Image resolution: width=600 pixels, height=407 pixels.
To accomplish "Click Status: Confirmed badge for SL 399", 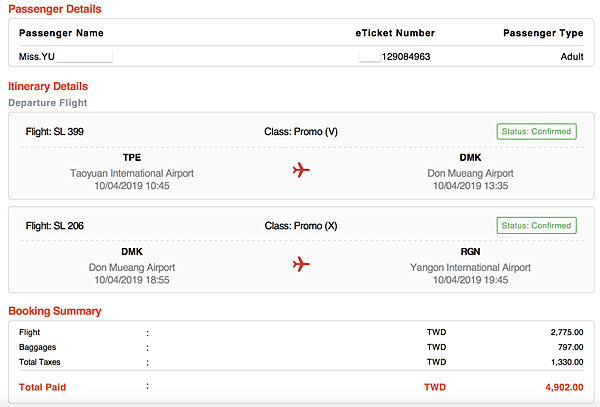I will (x=536, y=132).
